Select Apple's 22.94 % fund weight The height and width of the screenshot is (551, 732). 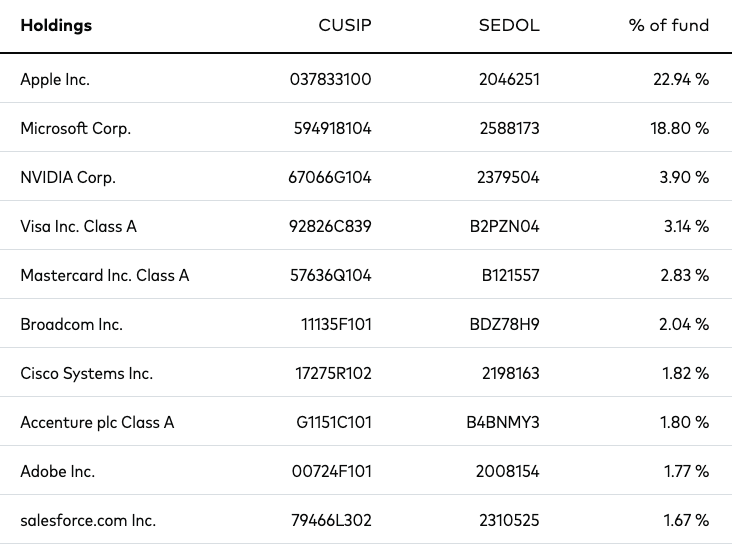pyautogui.click(x=681, y=79)
